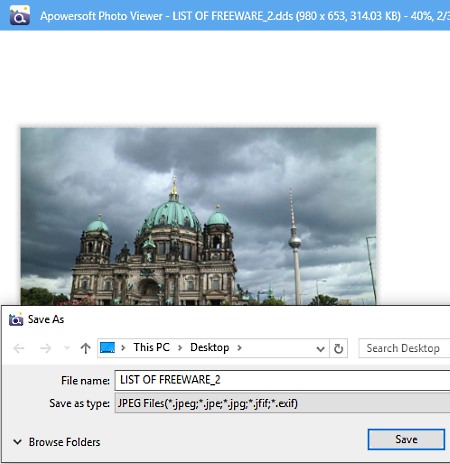Click the Save button
The width and height of the screenshot is (450, 464).
(x=406, y=439)
